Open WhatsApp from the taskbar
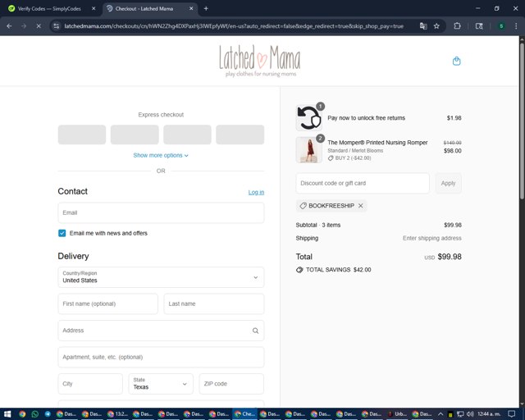 click(x=34, y=414)
